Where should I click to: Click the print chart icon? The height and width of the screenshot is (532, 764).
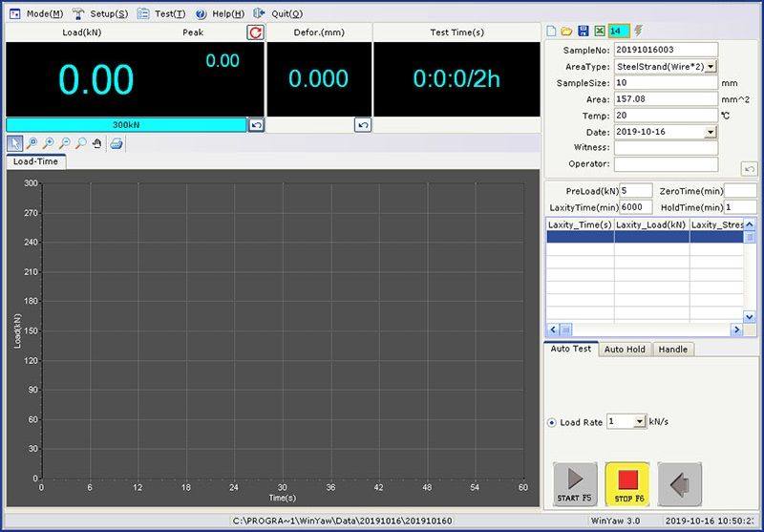116,143
